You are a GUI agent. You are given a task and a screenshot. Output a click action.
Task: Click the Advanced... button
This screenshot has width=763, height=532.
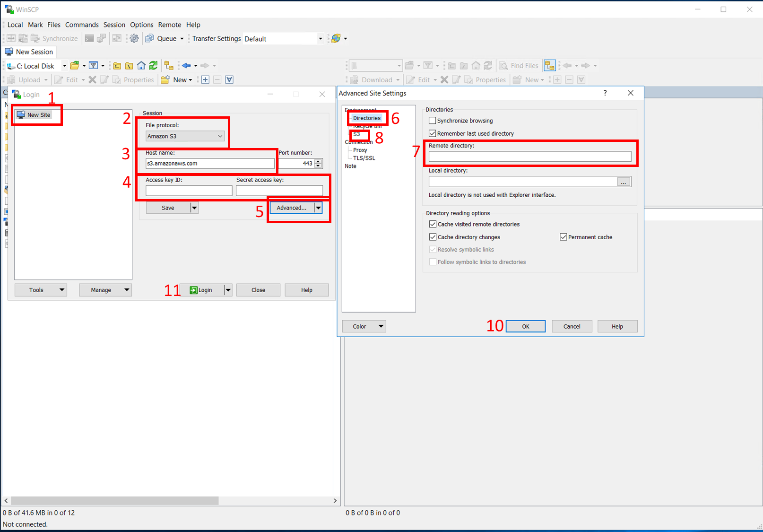coord(292,208)
